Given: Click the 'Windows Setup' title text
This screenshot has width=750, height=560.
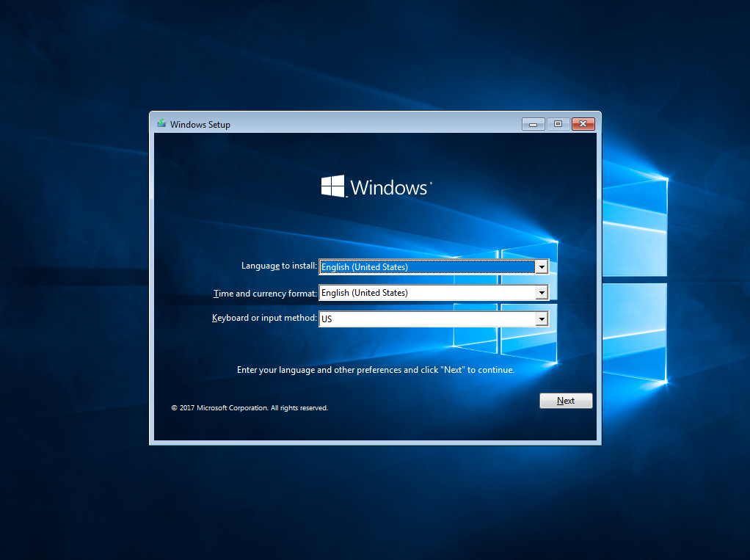Looking at the screenshot, I should pos(200,124).
